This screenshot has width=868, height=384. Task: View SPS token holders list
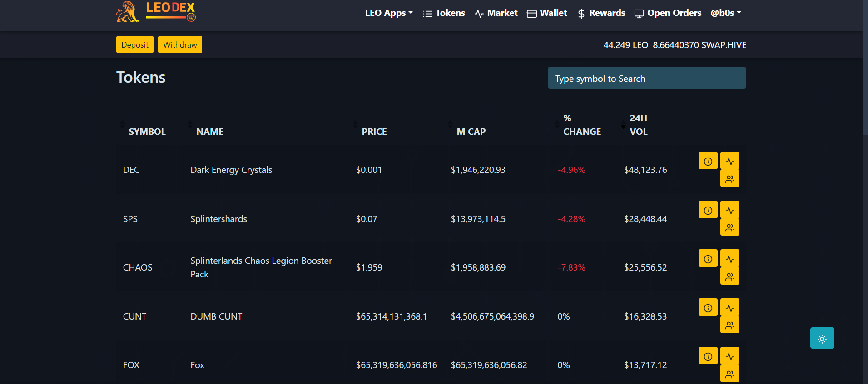[730, 227]
